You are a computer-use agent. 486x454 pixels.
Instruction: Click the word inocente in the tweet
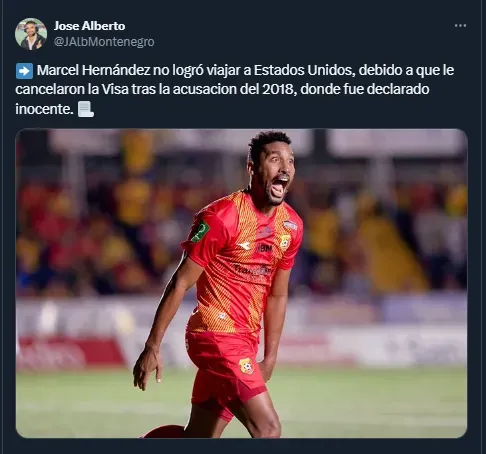pyautogui.click(x=44, y=109)
